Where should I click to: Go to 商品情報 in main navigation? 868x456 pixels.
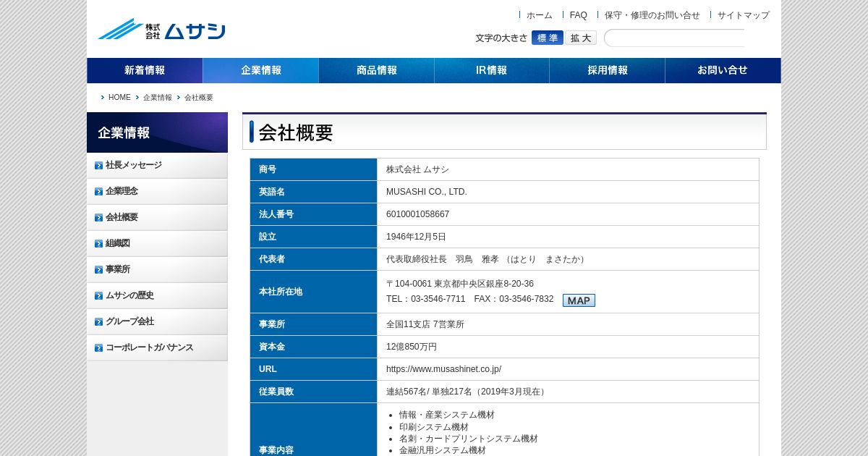tap(376, 70)
